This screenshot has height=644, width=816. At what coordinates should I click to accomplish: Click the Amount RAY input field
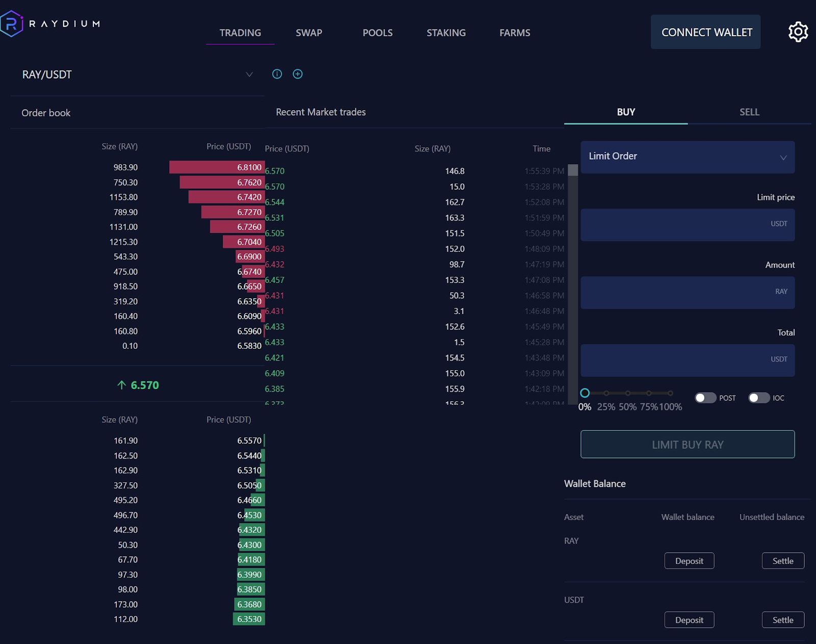687,292
